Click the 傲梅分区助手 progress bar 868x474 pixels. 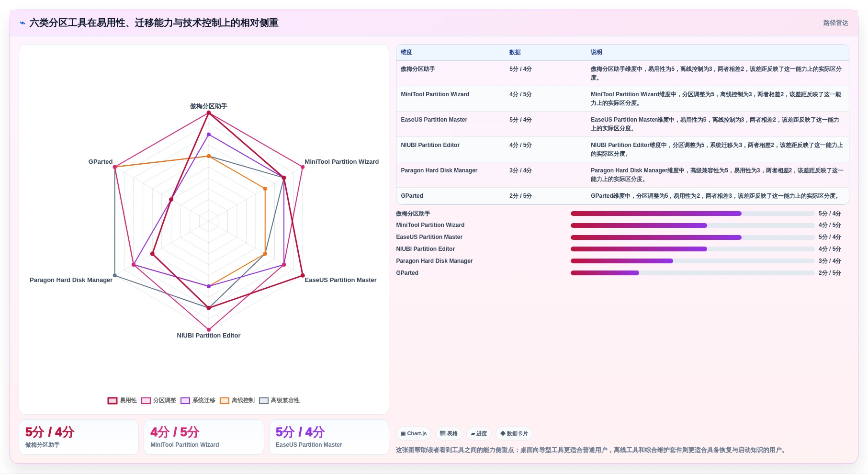(692, 214)
